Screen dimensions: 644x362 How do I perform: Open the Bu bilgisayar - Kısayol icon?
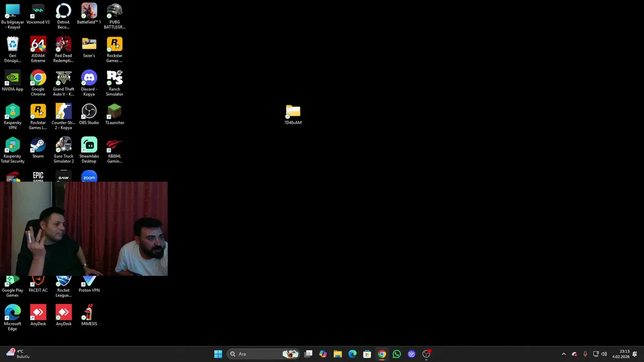coord(13,16)
